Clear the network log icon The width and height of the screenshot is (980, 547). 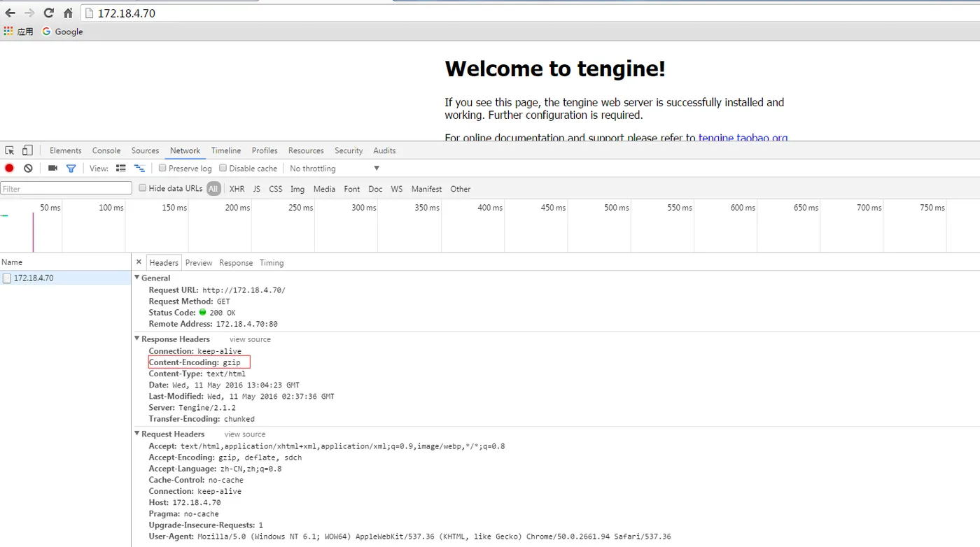(28, 169)
